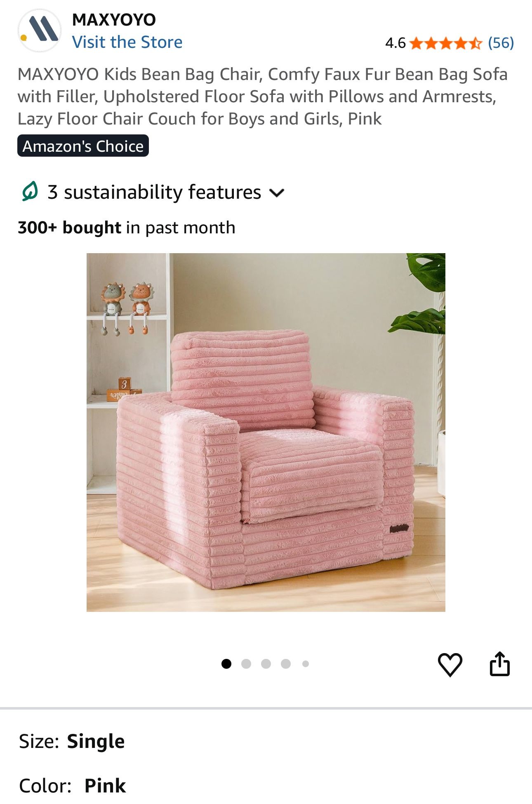Screen dimensions: 532x804
Task: Open the 56 reviews count link
Action: pyautogui.click(x=501, y=43)
